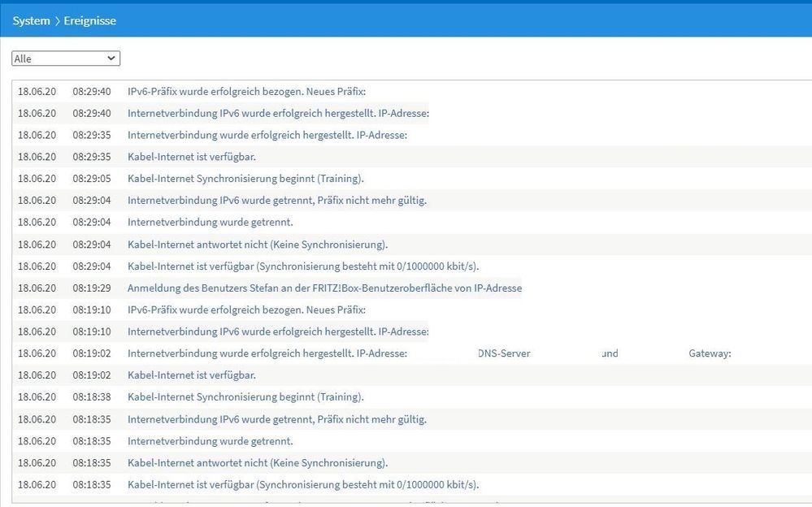Screen dimensions: 812x507
Task: Click the 18.06.20 date in the Stefan login row
Action: click(37, 288)
